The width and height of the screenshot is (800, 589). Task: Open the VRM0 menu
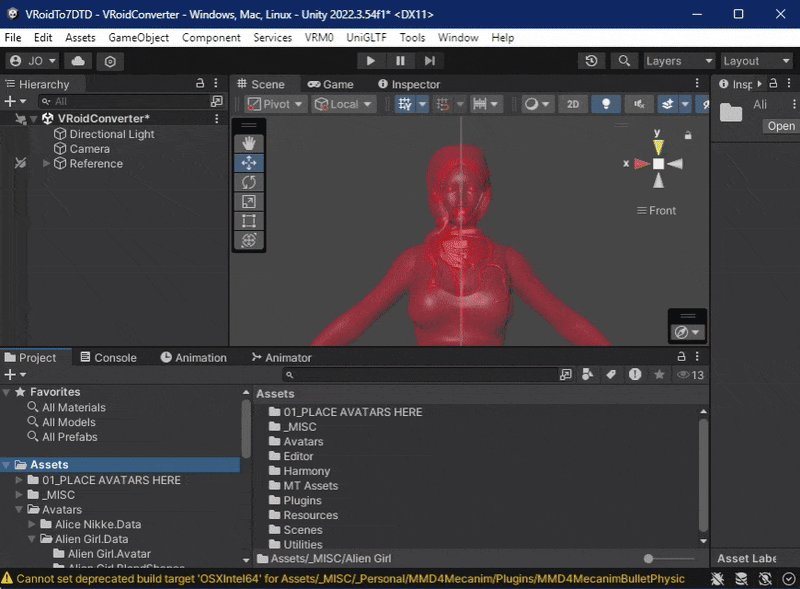pos(319,38)
